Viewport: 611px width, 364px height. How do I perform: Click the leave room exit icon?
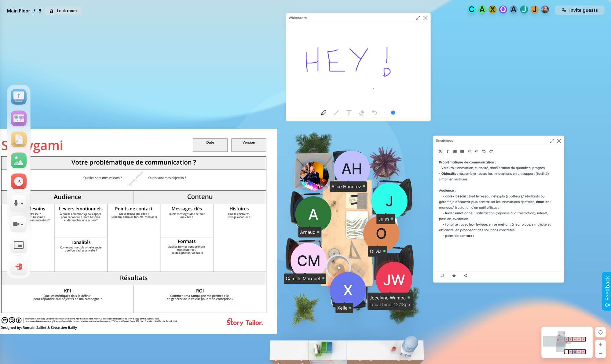(19, 267)
